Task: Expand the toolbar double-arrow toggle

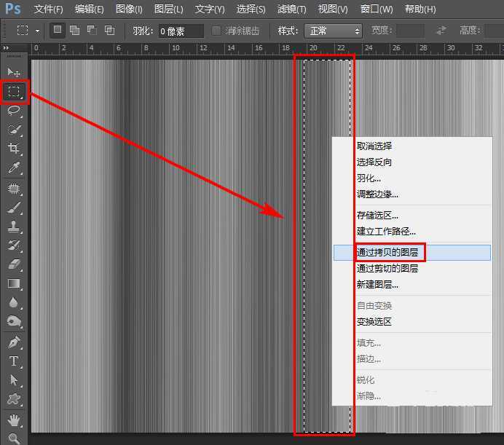Action: click(6, 48)
